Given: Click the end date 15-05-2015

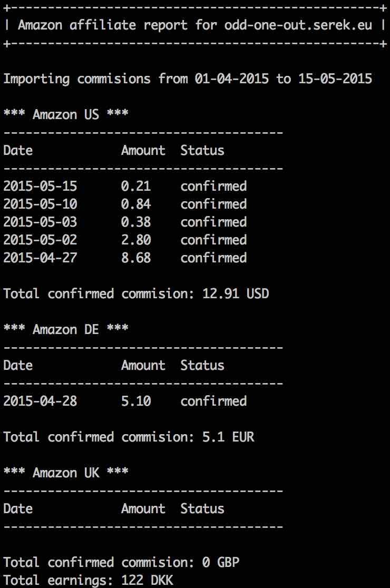Looking at the screenshot, I should point(335,79).
